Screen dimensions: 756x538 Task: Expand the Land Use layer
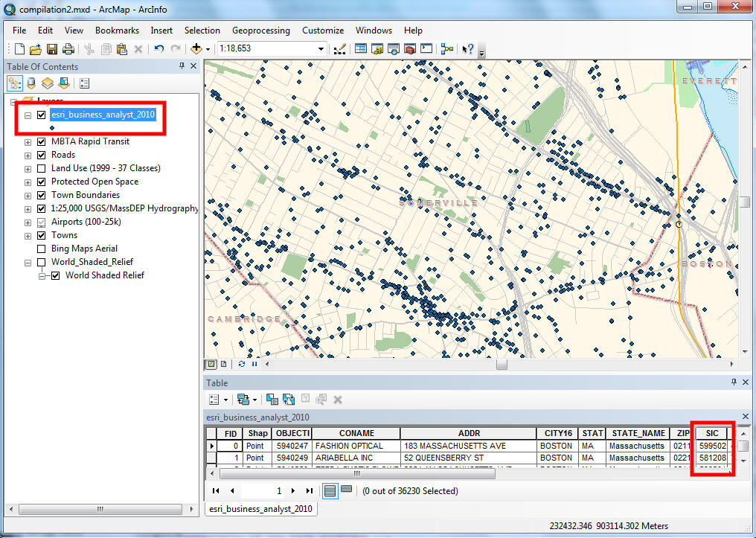point(28,169)
